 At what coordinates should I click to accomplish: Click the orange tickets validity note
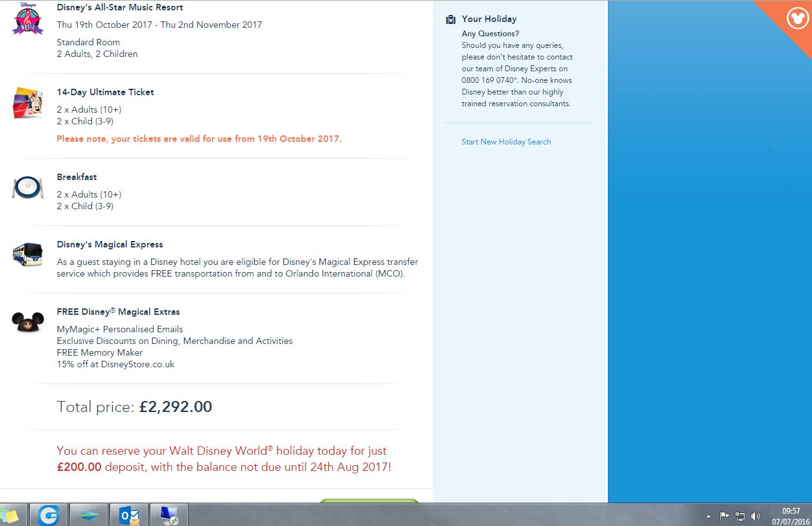point(199,139)
